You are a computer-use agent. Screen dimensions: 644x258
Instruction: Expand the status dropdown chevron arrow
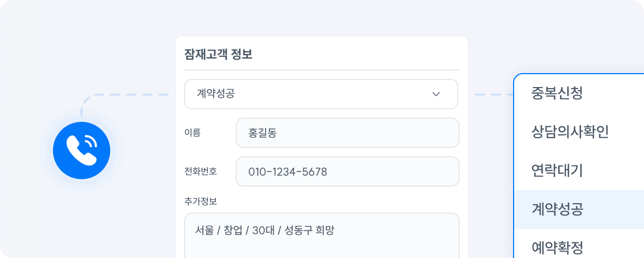[x=436, y=94]
